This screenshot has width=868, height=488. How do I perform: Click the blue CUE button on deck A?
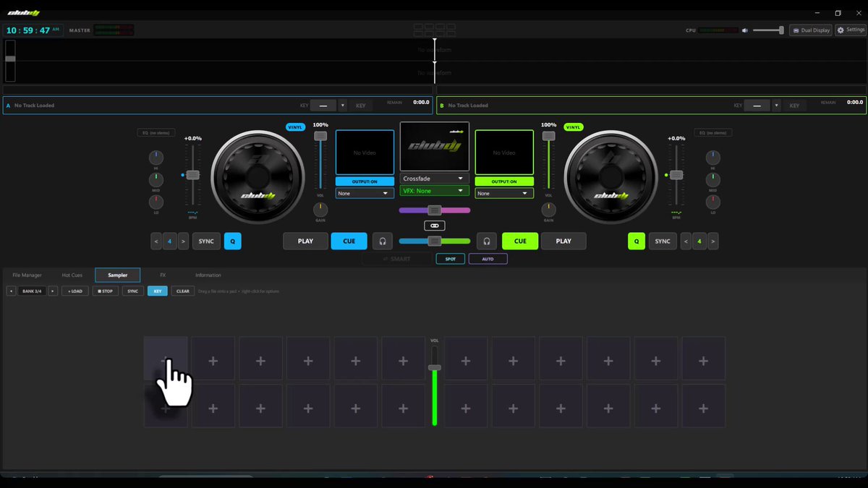(349, 241)
